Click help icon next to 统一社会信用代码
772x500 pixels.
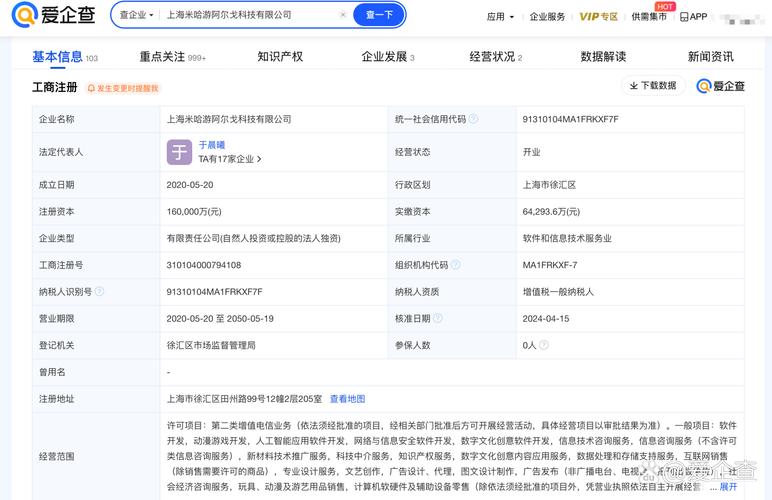click(473, 119)
